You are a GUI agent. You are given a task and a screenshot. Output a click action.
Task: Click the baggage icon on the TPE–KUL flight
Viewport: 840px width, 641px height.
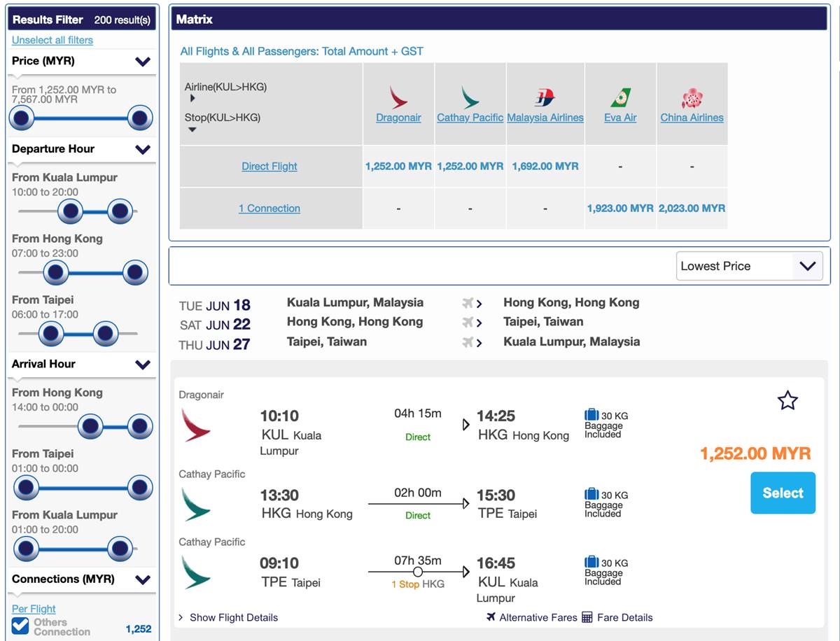coord(591,562)
